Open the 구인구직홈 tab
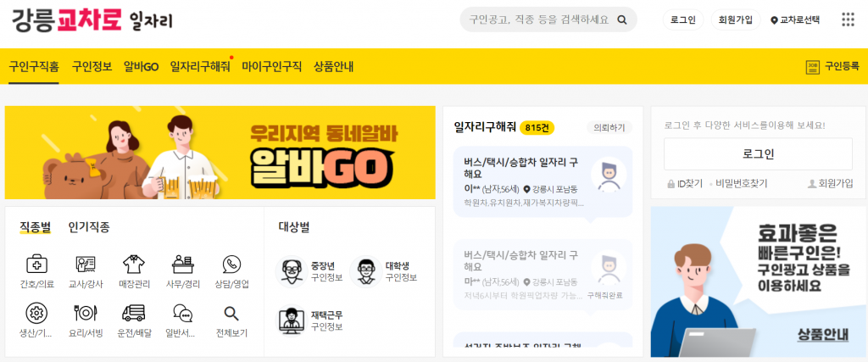This screenshot has height=362, width=868. [34, 67]
